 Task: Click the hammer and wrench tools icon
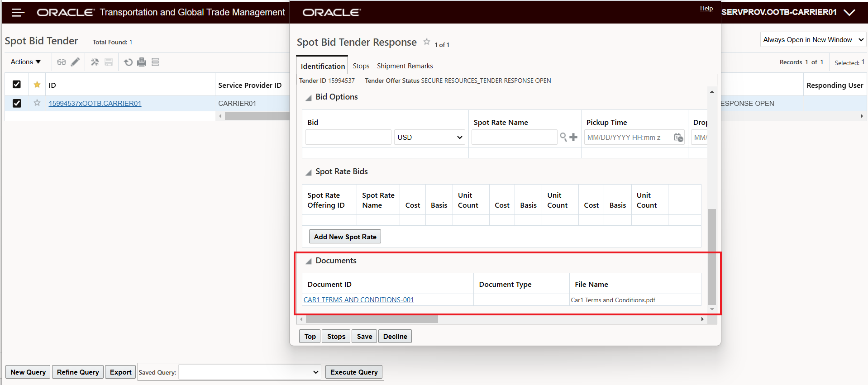[95, 62]
